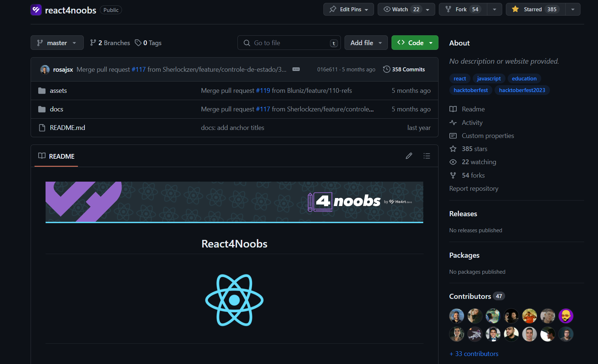Open the master branch selector dropdown
Image resolution: width=598 pixels, height=364 pixels.
[x=57, y=43]
